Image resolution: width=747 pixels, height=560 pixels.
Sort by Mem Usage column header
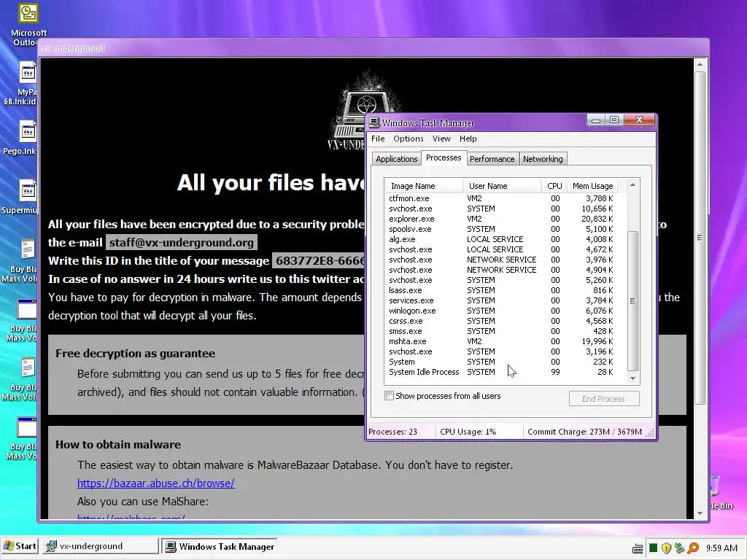click(592, 186)
